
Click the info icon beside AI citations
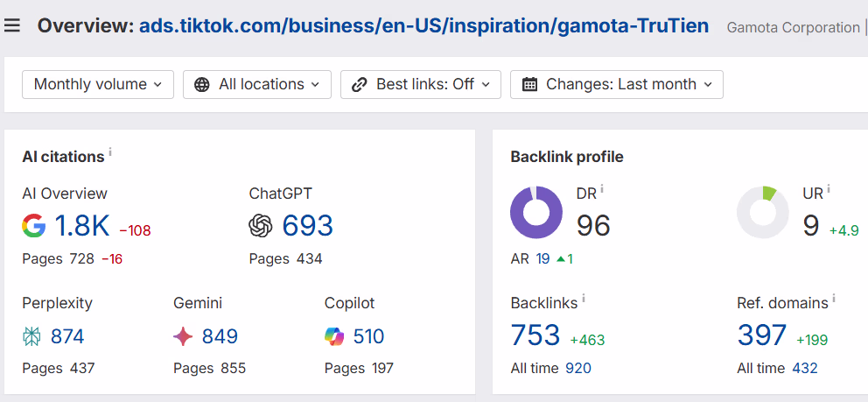pyautogui.click(x=110, y=152)
